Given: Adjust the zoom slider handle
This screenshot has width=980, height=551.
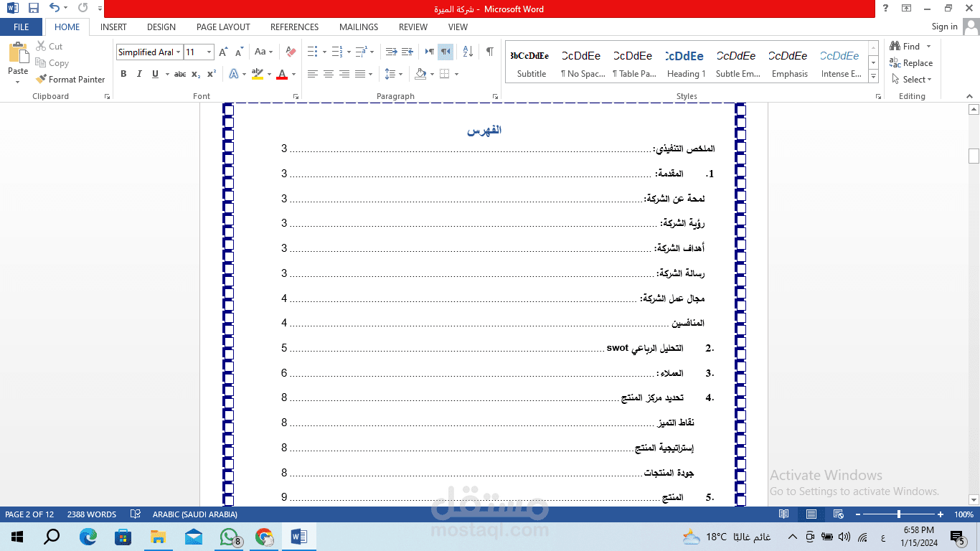Looking at the screenshot, I should [899, 514].
